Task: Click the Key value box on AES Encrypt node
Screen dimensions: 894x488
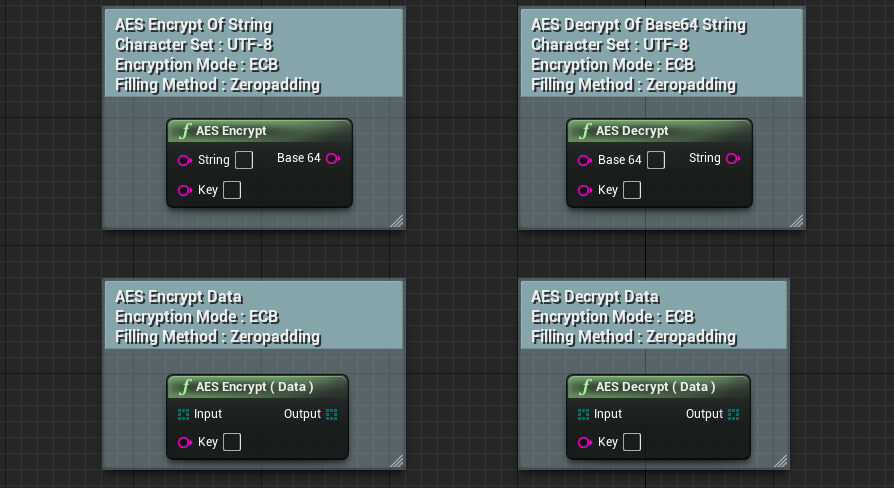Action: coord(232,190)
